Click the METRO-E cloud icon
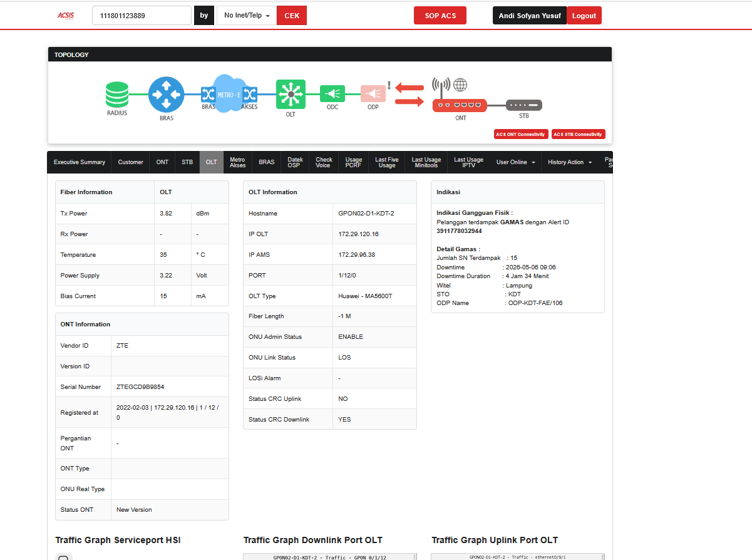The height and width of the screenshot is (560, 752). tap(229, 93)
